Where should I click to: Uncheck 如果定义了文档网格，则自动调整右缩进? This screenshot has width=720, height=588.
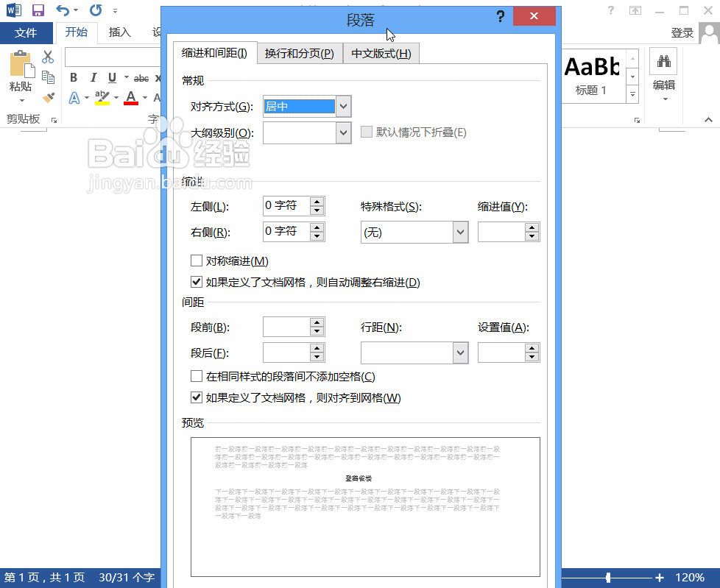[x=197, y=282]
